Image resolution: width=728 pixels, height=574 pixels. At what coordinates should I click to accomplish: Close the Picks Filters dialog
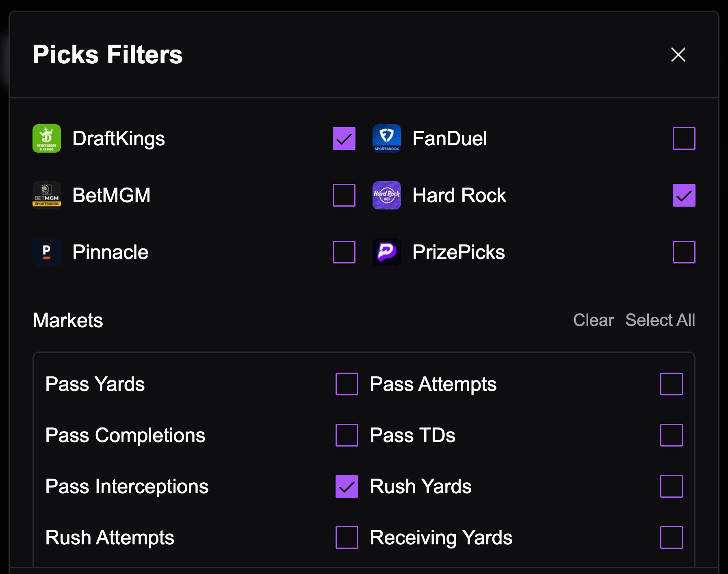point(678,54)
